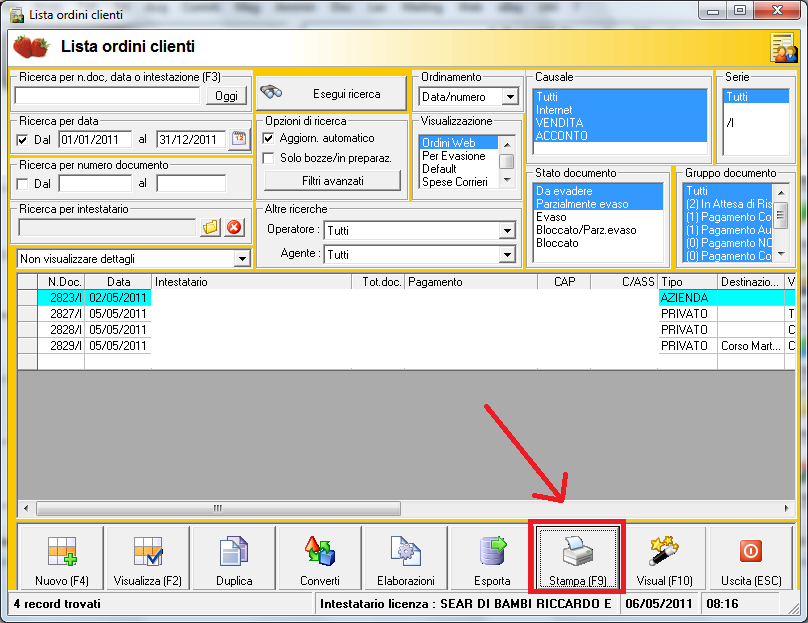Viewport: 808px width, 623px height.
Task: Click Gruppo documento list down arrow
Action: click(781, 254)
